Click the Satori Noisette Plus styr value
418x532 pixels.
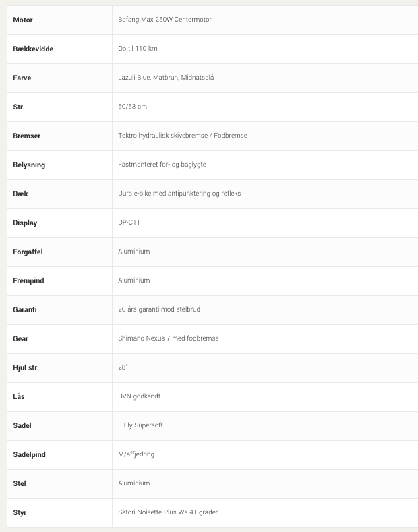167,512
